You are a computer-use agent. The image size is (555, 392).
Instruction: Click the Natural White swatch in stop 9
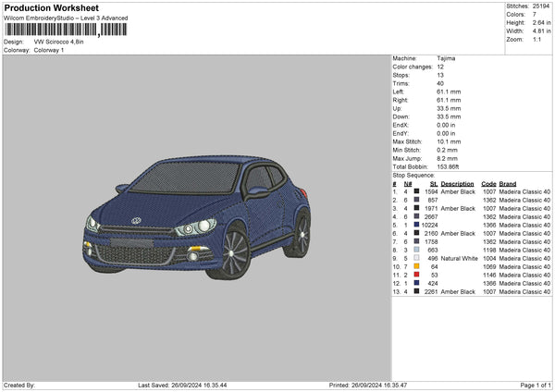tap(417, 258)
